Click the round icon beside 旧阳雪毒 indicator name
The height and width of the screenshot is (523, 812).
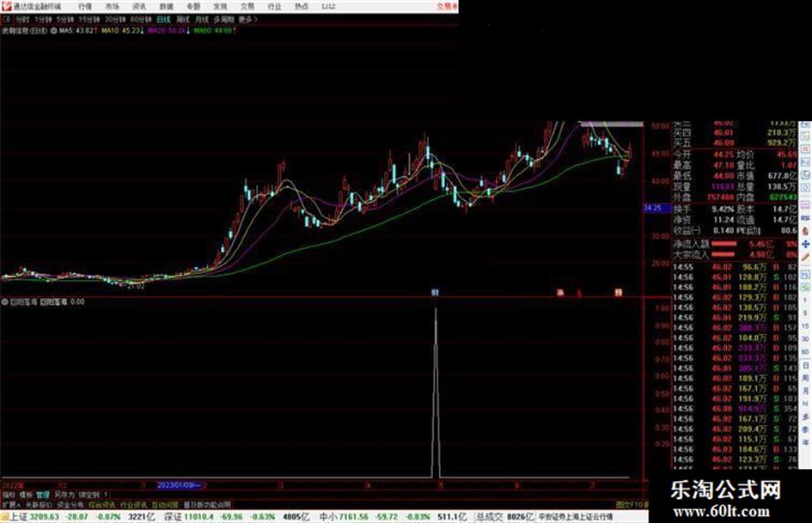click(x=5, y=301)
